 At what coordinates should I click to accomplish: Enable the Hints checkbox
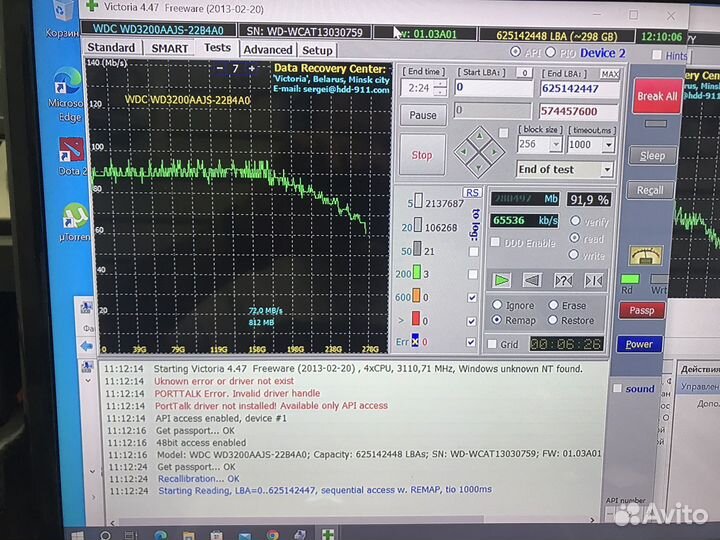(x=657, y=55)
